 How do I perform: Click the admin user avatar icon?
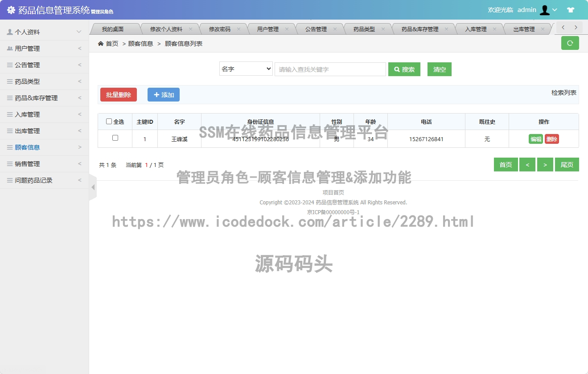click(544, 10)
